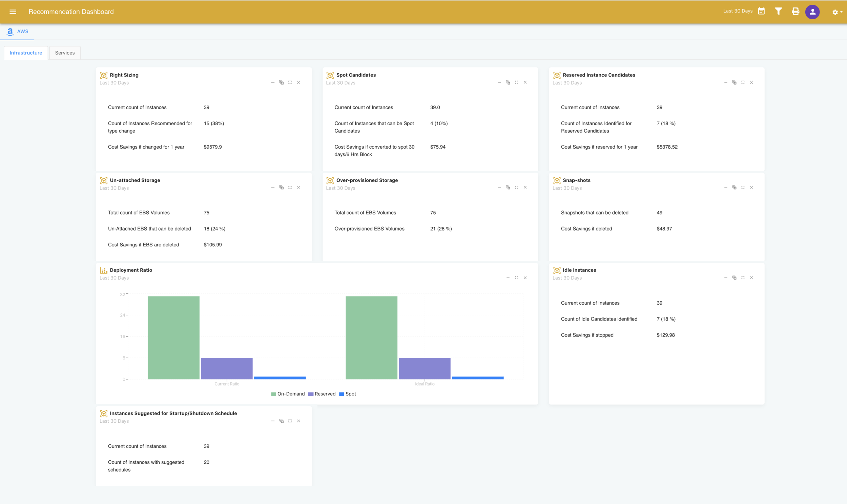Toggle Reserved series in chart legend
847x504 pixels.
322,394
